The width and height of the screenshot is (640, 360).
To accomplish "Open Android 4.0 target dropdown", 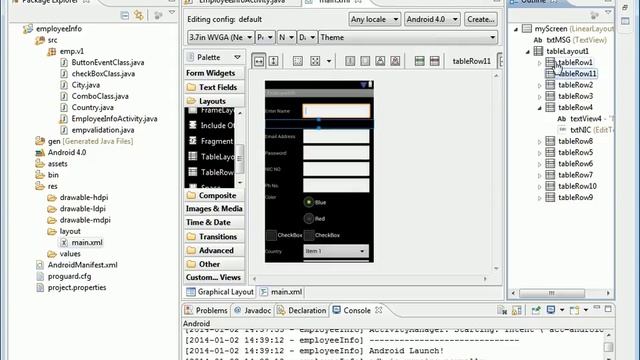I will coord(432,19).
